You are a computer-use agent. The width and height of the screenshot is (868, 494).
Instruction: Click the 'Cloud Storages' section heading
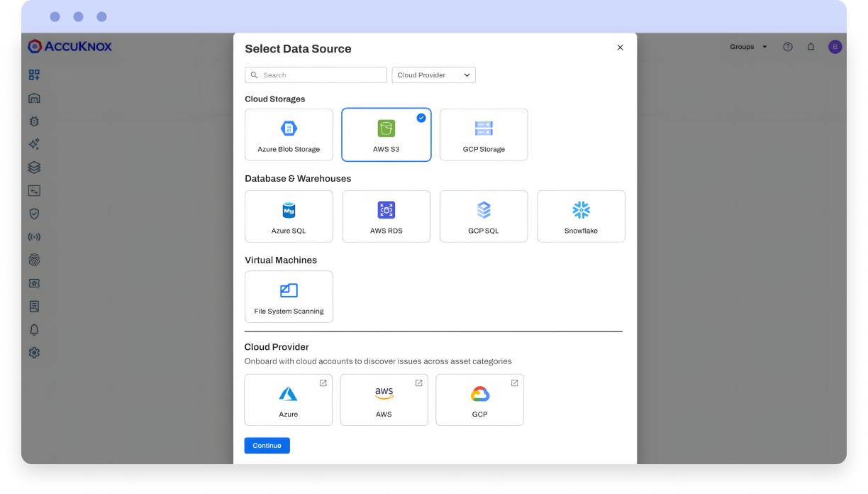[x=275, y=99]
